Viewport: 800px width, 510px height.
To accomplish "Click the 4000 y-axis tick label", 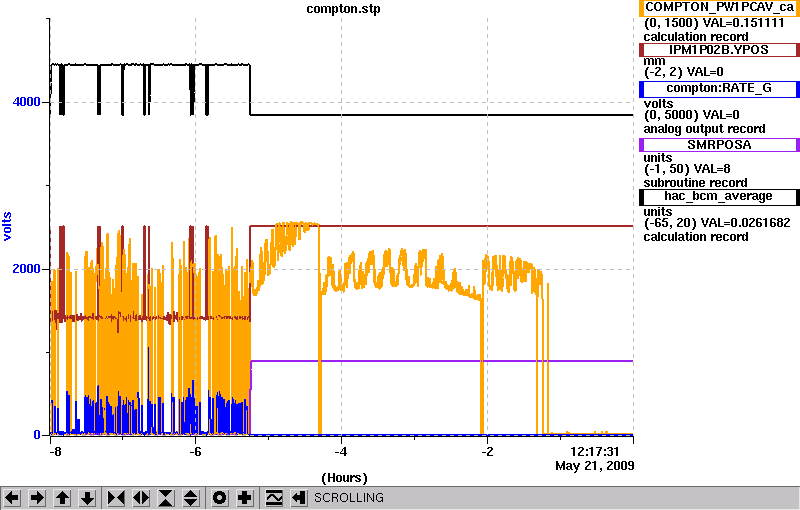I will click(27, 102).
